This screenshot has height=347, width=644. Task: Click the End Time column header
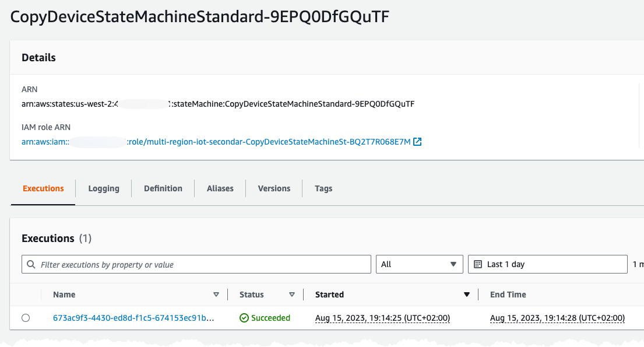pyautogui.click(x=508, y=295)
